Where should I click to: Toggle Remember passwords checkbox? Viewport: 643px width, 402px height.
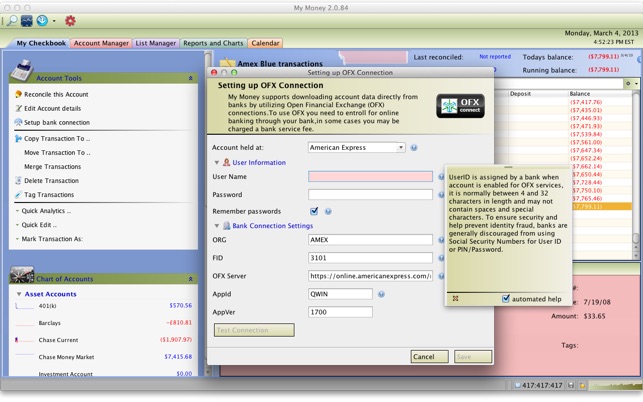pyautogui.click(x=314, y=211)
